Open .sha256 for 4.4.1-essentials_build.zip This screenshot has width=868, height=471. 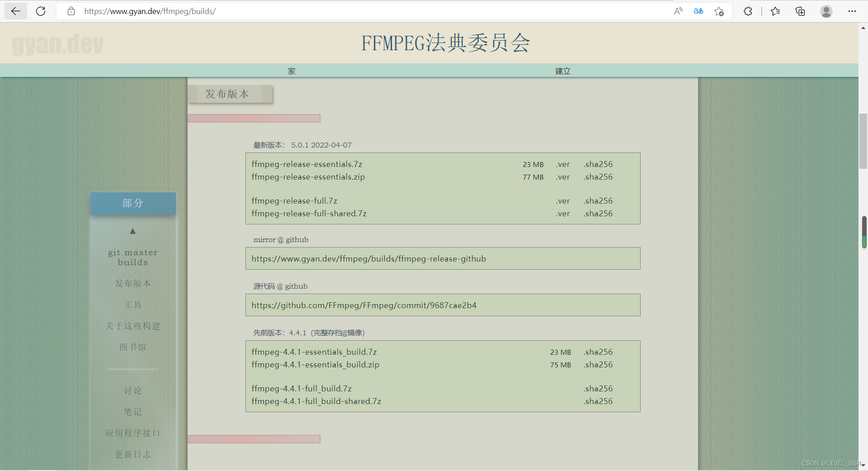click(598, 365)
